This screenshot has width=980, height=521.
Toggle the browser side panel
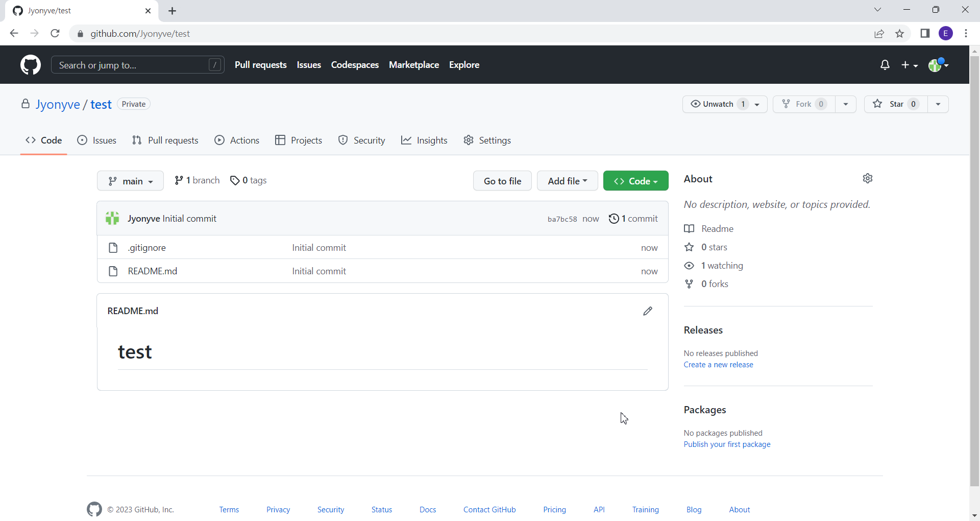pyautogui.click(x=925, y=34)
